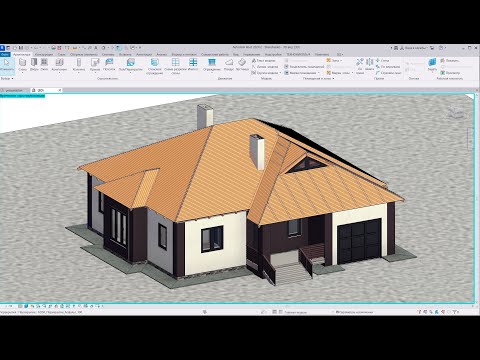480x360 pixels.
Task: Select the Stair tool
Action: 242,65
